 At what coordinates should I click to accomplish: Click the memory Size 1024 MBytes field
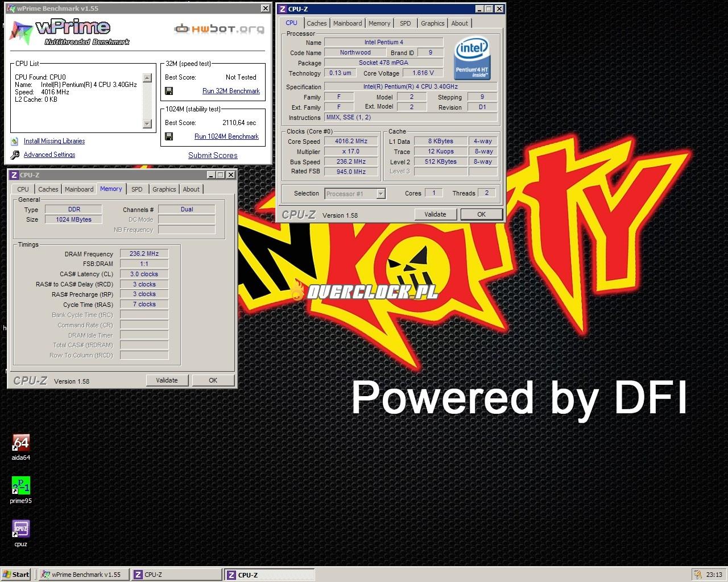pos(73,219)
